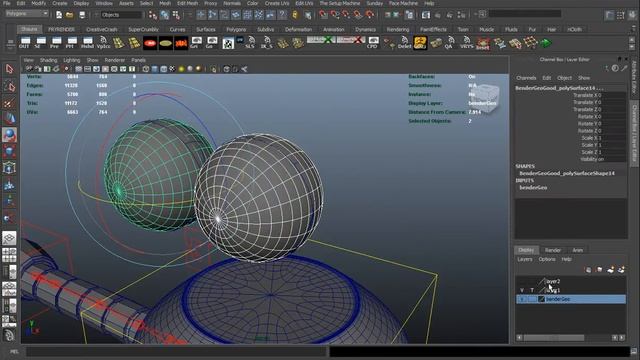
Task: Toggle the handles selection mask in status line
Action: click(x=201, y=15)
